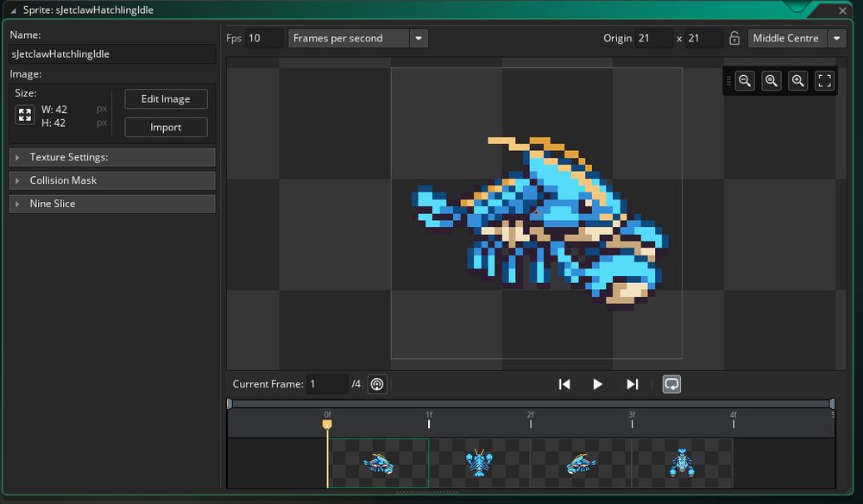The height and width of the screenshot is (504, 863).
Task: Click the sprite Name input field
Action: click(112, 54)
